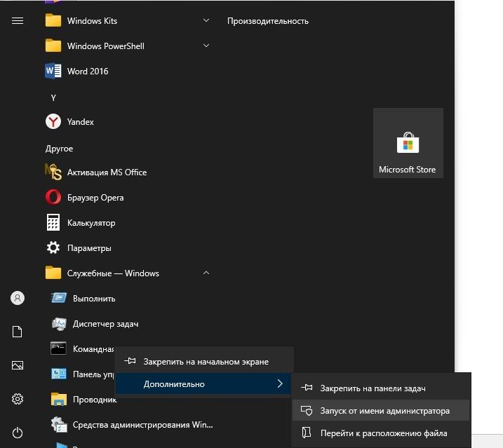The width and height of the screenshot is (503, 448).
Task: Open the Opera browser icon
Action: 53,197
